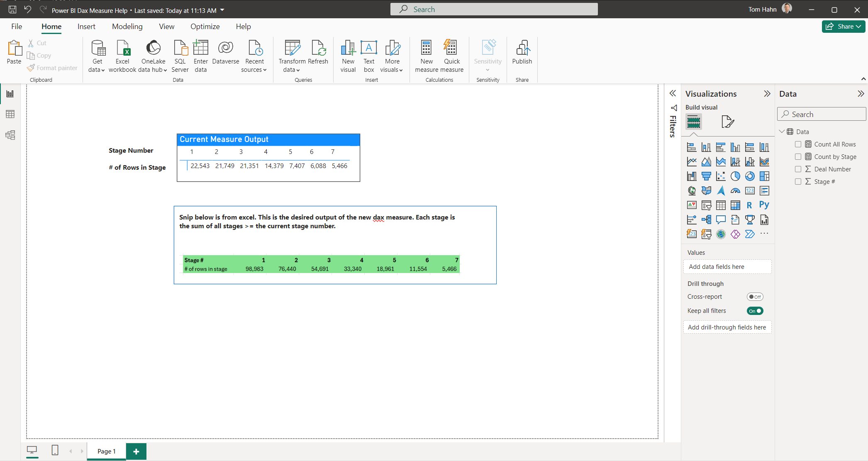This screenshot has height=461, width=868.
Task: Collapse the Visualizations pane
Action: click(x=767, y=94)
